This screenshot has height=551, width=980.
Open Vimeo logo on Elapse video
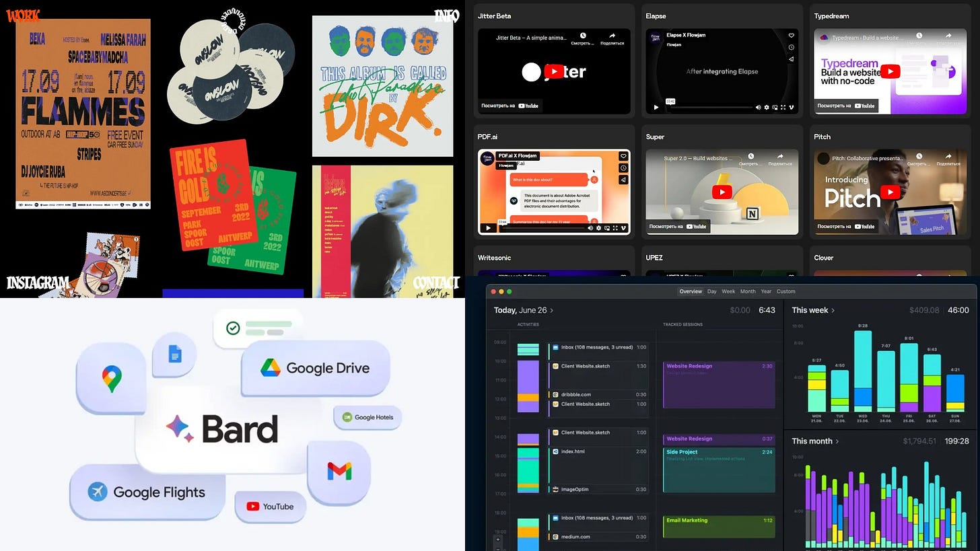pyautogui.click(x=792, y=108)
